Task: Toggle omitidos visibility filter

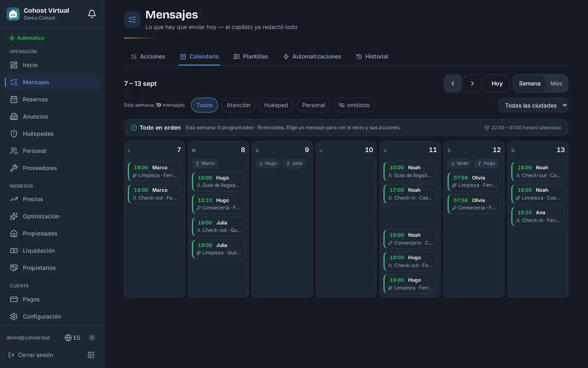Action: tap(354, 105)
